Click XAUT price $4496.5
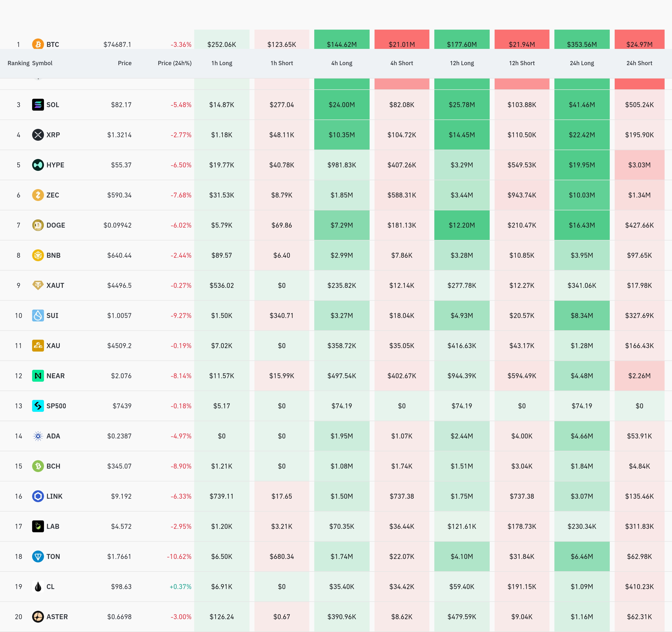Image resolution: width=672 pixels, height=632 pixels. pos(119,285)
